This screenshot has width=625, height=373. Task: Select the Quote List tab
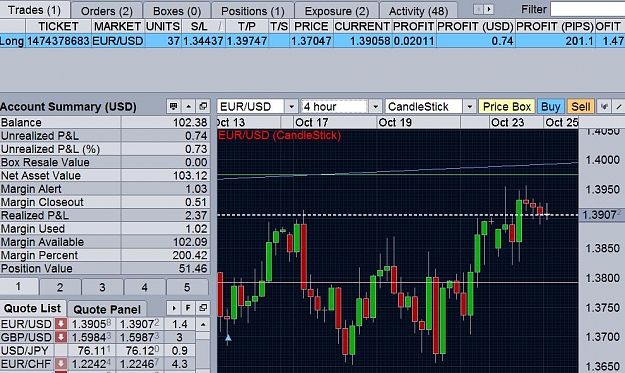coord(33,308)
